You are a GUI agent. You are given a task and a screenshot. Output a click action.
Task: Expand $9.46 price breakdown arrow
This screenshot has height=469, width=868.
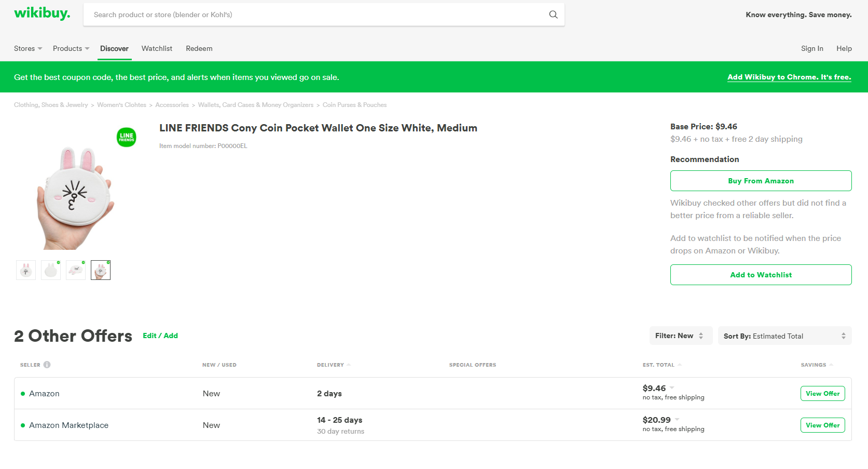672,387
